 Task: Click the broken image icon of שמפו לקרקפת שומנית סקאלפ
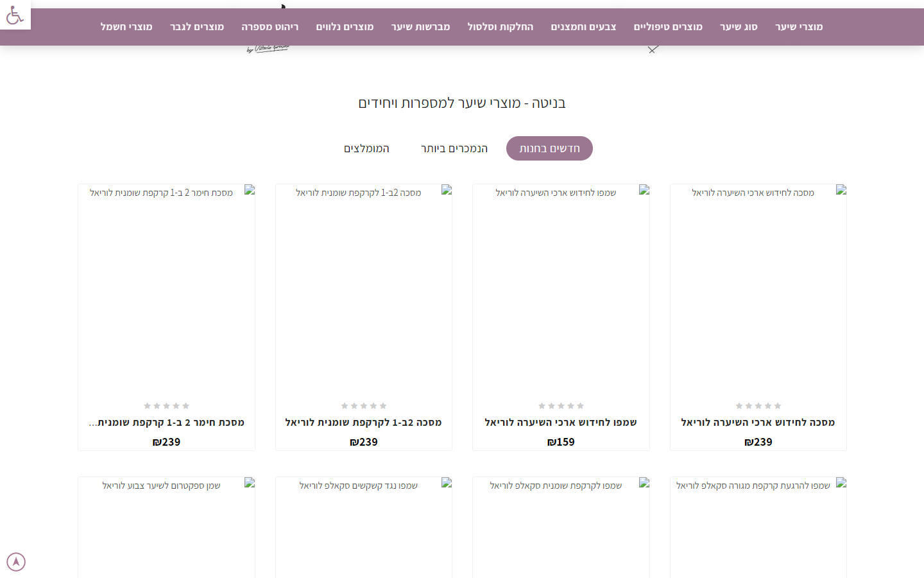click(644, 483)
